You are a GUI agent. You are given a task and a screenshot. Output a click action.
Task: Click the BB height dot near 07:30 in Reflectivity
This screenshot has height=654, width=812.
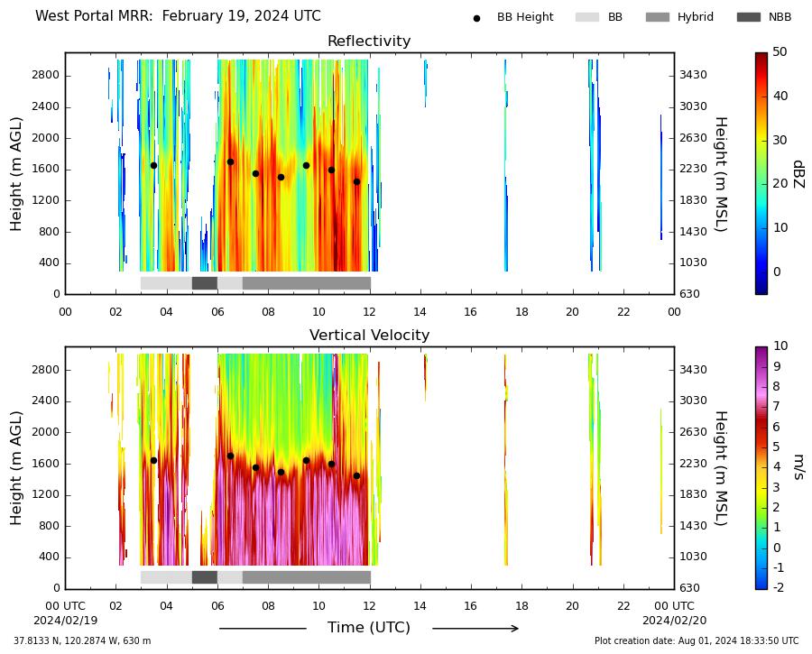[256, 174]
